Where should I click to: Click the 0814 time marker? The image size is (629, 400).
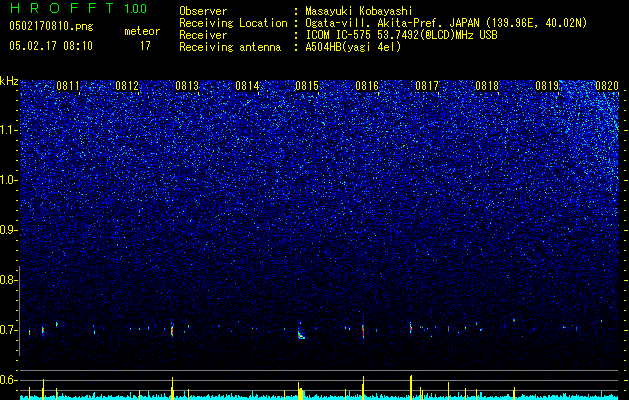click(247, 86)
